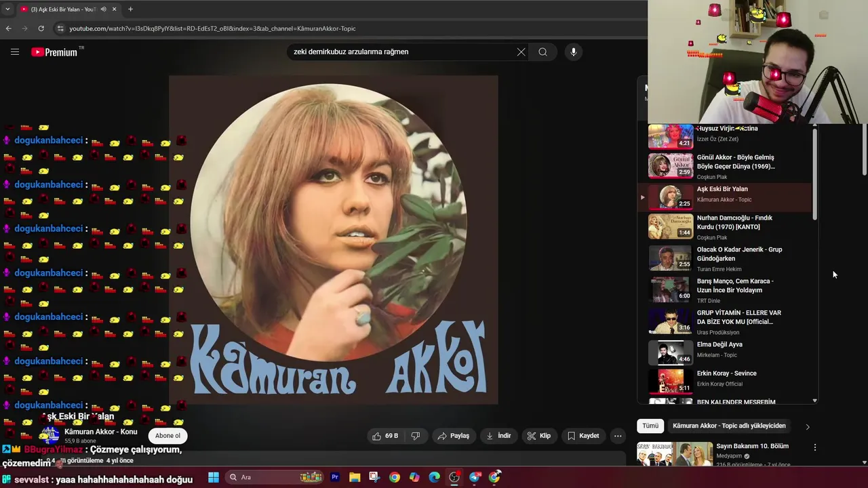This screenshot has width=868, height=488.
Task: Click the browser address bar URL
Action: click(212, 28)
